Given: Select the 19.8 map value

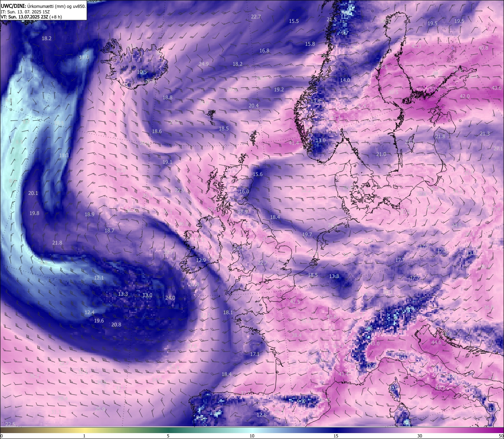Looking at the screenshot, I should [34, 213].
